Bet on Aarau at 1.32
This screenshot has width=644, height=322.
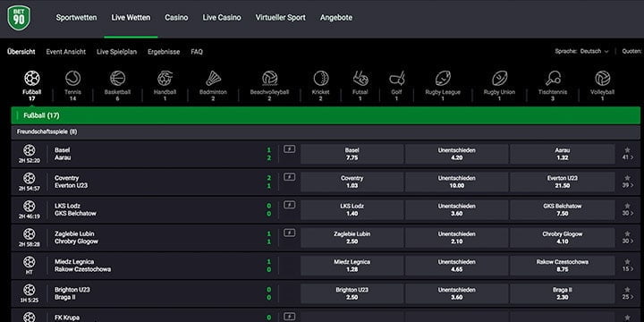point(563,154)
